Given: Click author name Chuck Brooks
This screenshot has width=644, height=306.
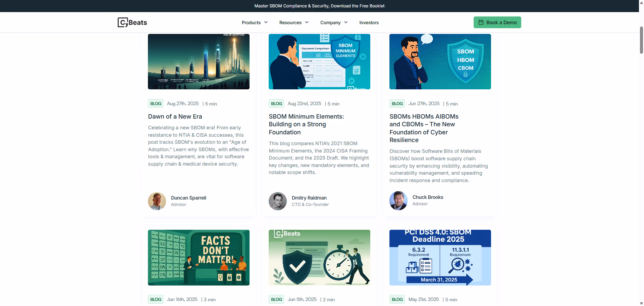Looking at the screenshot, I should 428,197.
